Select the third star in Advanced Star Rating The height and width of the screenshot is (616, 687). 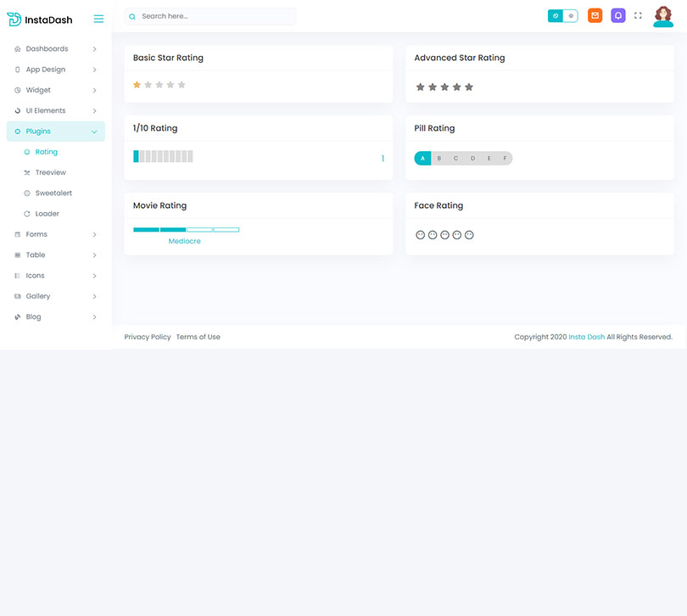click(x=444, y=87)
